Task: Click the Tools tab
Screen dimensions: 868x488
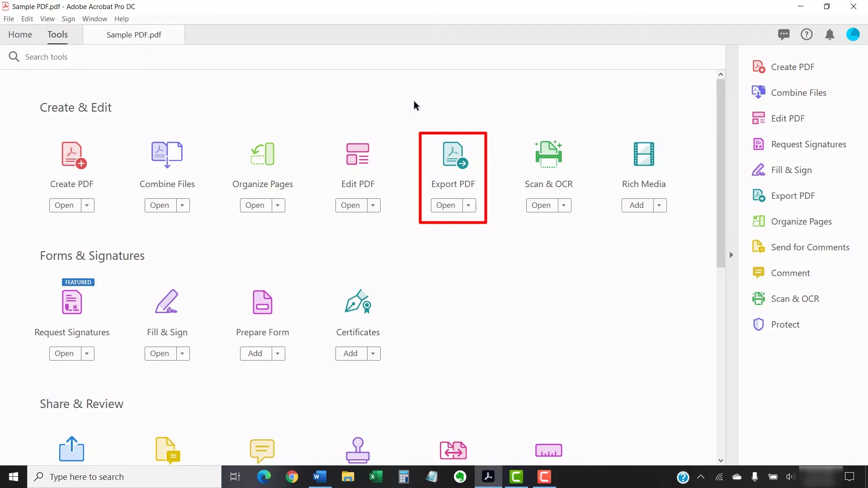Action: (x=57, y=34)
